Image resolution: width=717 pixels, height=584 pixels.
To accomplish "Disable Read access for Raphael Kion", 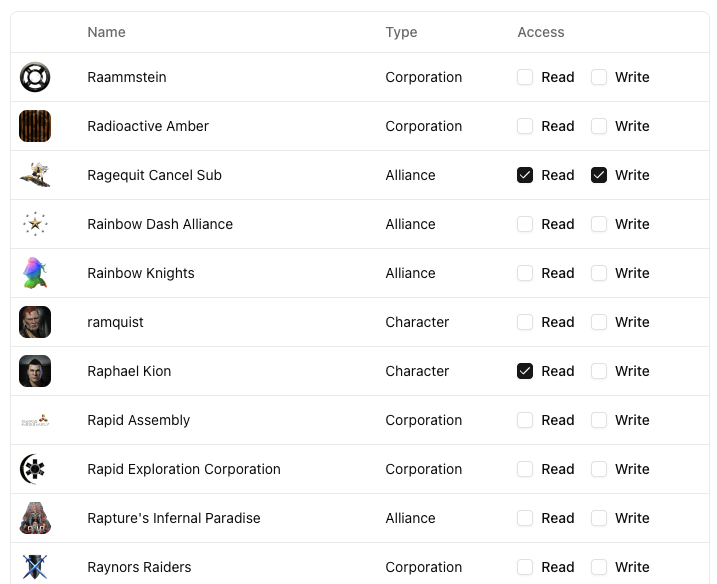I will pos(525,371).
